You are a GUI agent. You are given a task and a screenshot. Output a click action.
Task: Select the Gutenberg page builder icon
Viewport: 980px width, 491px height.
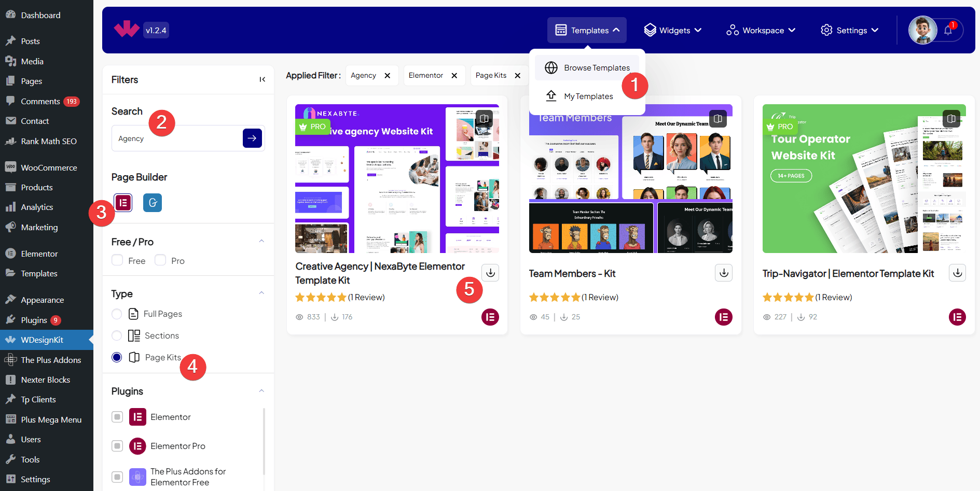point(153,203)
